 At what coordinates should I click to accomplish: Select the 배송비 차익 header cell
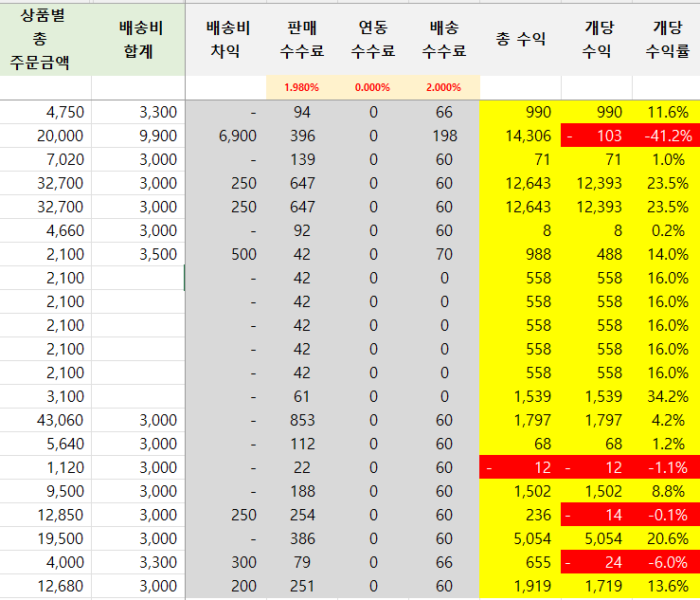pos(225,39)
